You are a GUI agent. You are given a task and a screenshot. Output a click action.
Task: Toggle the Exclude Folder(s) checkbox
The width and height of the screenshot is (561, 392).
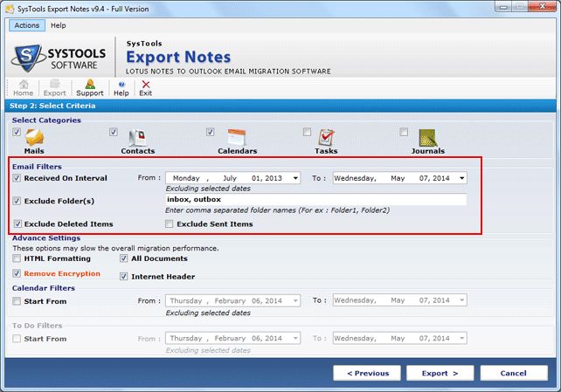(17, 201)
